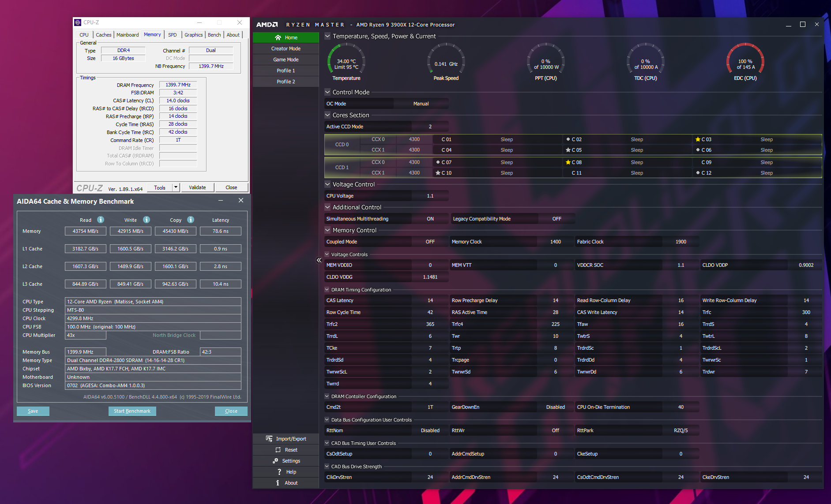The height and width of the screenshot is (504, 831).
Task: Close the AIDA64 benchmark window with X
Action: 241,200
